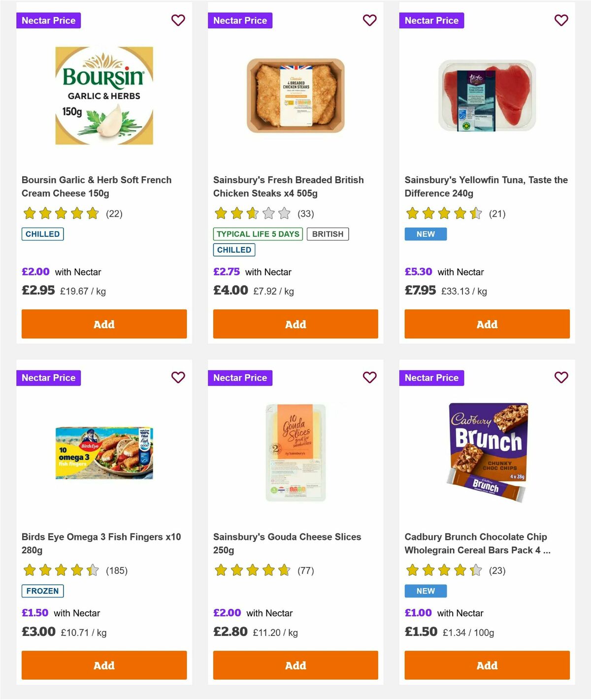Add Yellowfin Tuna to basket

click(487, 324)
